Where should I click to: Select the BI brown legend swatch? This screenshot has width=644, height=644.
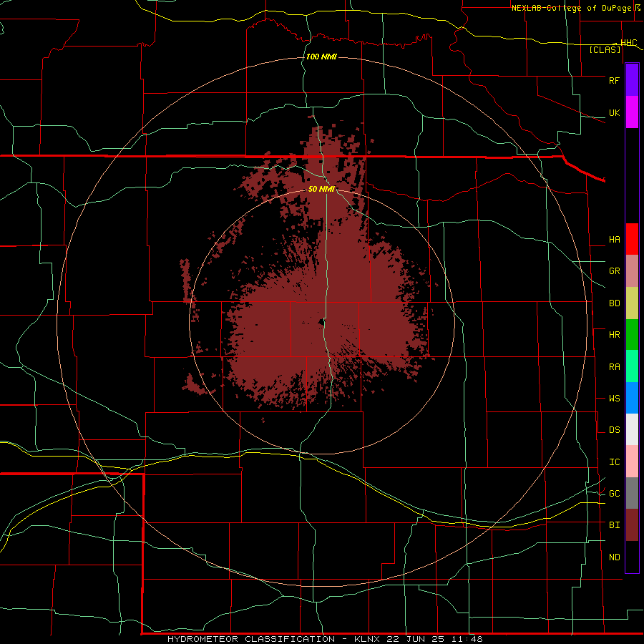(632, 525)
